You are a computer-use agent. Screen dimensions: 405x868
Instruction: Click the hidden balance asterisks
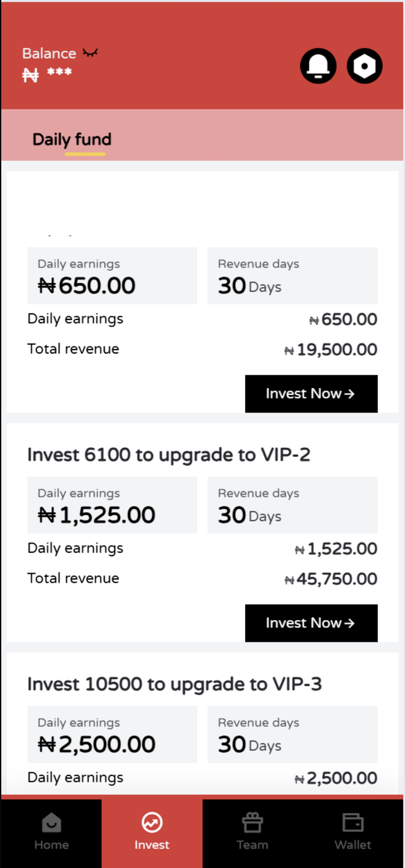click(x=59, y=72)
